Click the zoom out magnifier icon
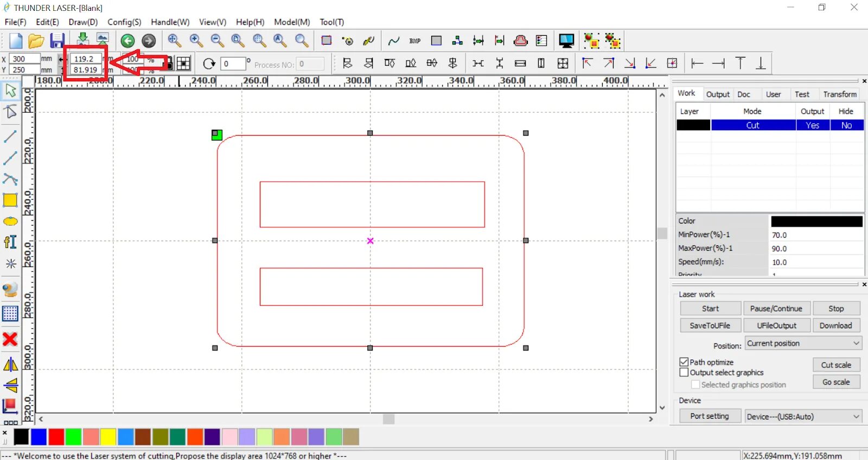Image resolution: width=868 pixels, height=460 pixels. [217, 41]
